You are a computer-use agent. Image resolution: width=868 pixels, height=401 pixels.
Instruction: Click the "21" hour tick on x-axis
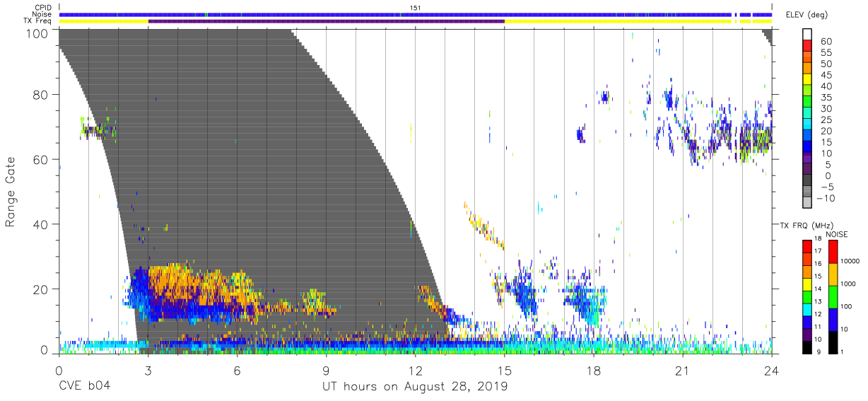682,369
